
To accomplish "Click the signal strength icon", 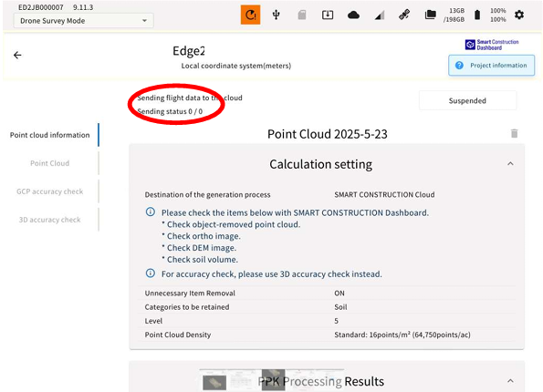I will pyautogui.click(x=380, y=15).
